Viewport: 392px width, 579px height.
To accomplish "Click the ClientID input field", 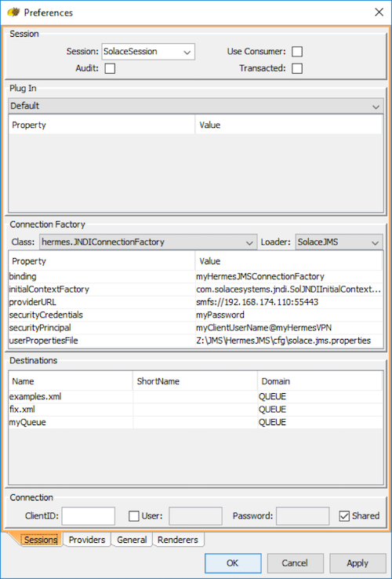I will 89,516.
